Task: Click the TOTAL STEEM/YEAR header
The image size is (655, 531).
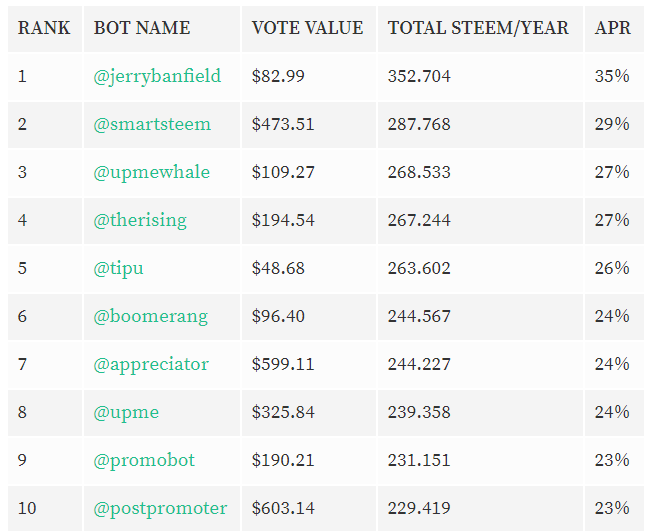Action: point(478,28)
